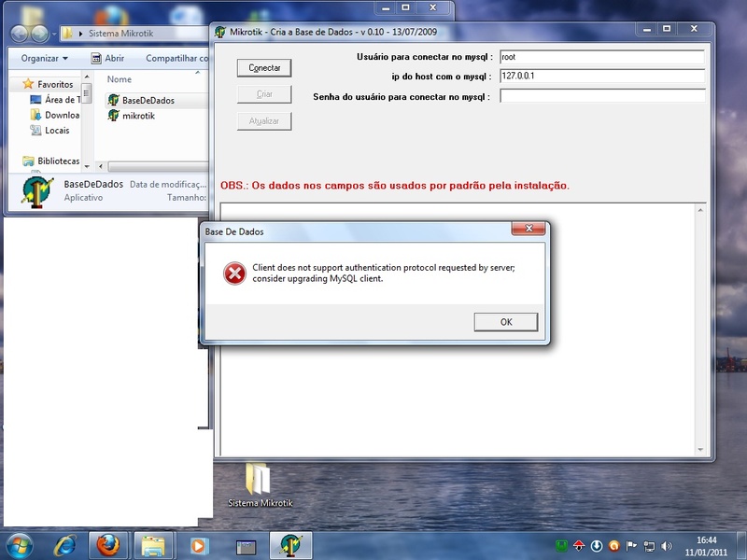Open Locais in the Explorer sidebar
747x560 pixels.
(x=49, y=130)
